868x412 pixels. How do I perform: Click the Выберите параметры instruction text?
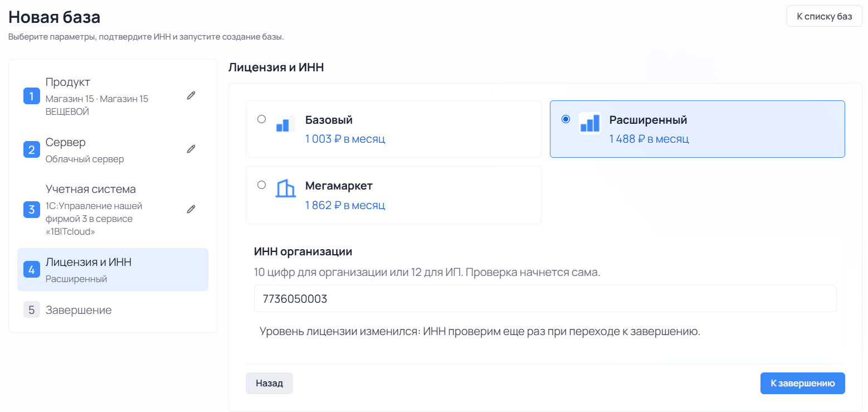click(146, 37)
